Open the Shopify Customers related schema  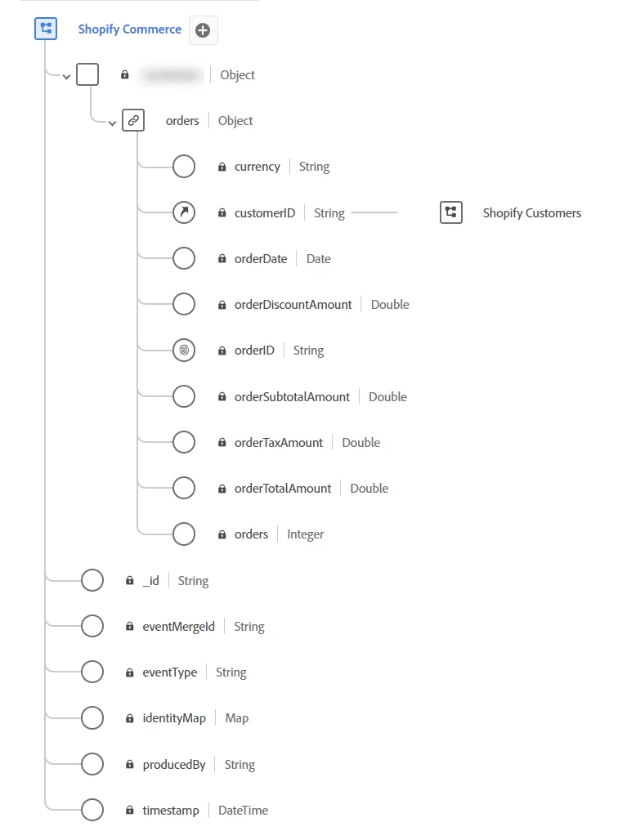click(531, 213)
